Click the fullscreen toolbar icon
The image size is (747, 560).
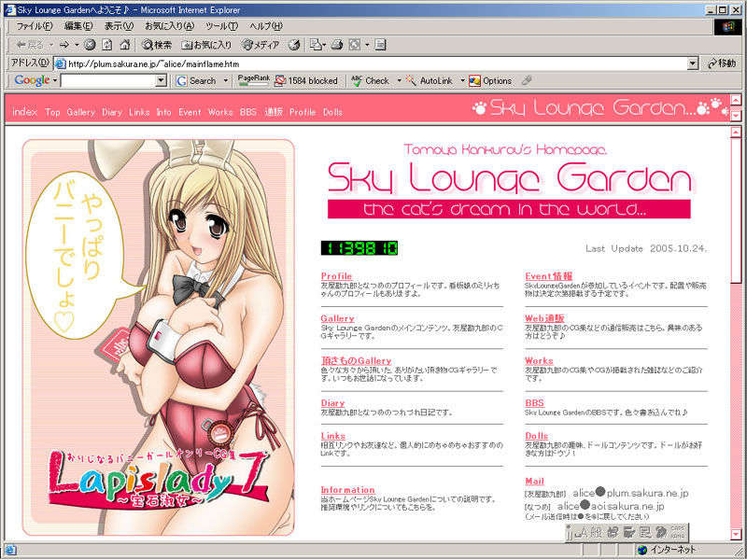[355, 45]
